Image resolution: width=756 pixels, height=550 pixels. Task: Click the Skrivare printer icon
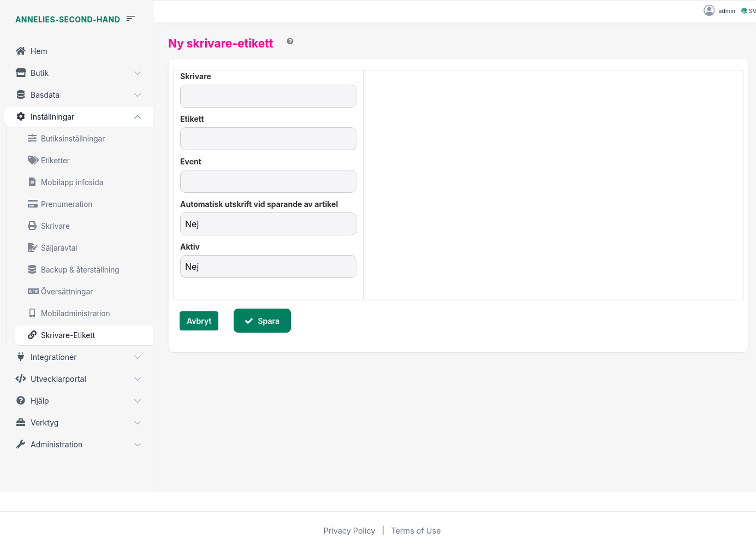(x=33, y=226)
